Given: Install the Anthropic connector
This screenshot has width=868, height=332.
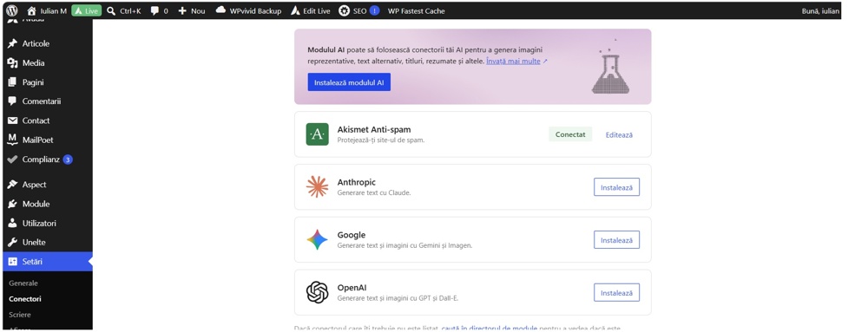Looking at the screenshot, I should coord(616,187).
